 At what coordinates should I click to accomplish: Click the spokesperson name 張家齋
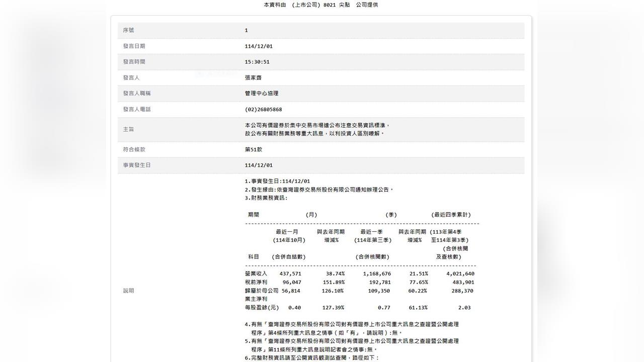pos(252,77)
